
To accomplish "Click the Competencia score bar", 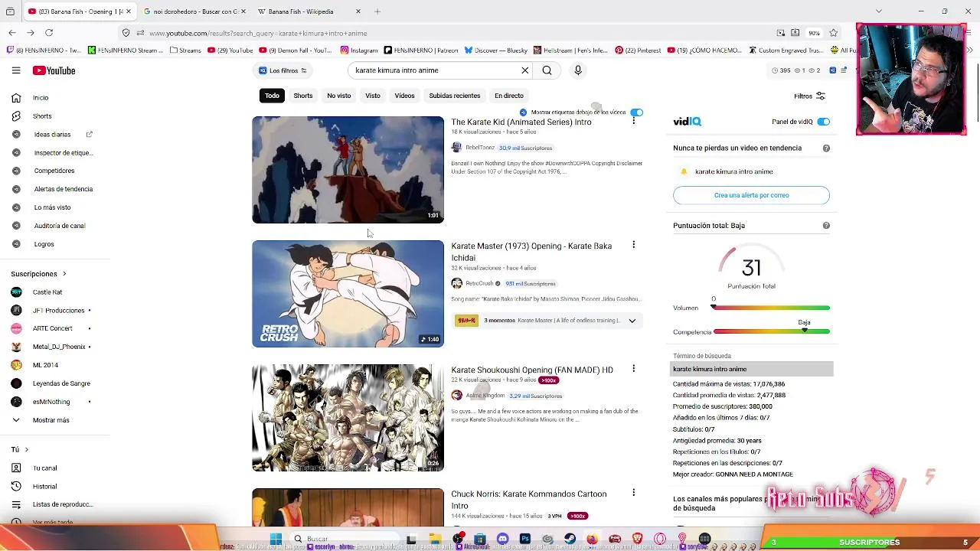I will click(771, 331).
